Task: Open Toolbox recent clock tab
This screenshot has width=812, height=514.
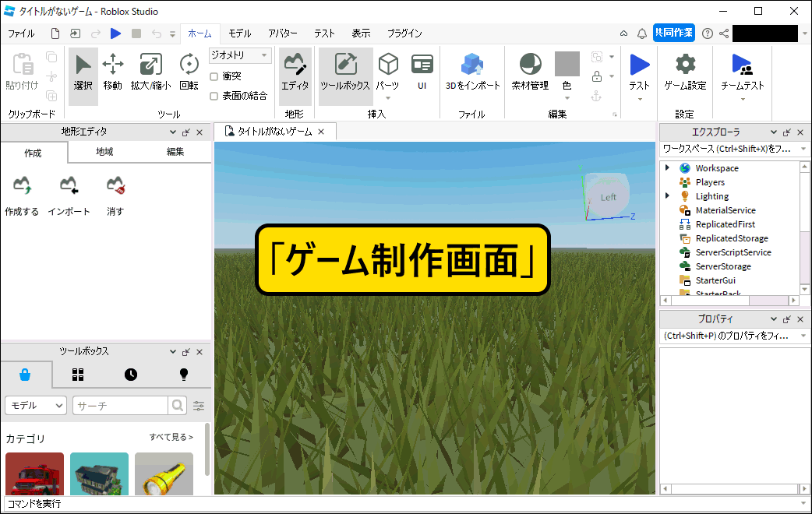Action: pyautogui.click(x=130, y=375)
